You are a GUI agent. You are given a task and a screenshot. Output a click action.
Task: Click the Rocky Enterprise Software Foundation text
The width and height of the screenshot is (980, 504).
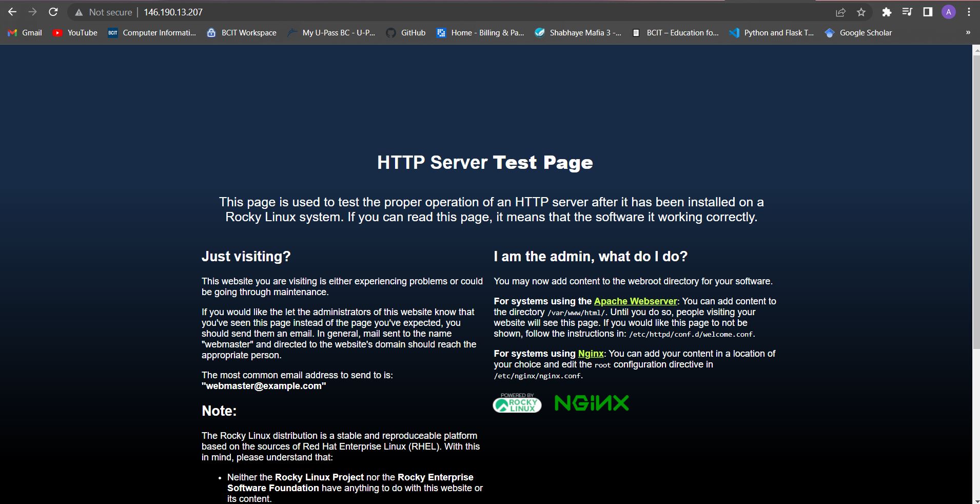click(x=350, y=482)
